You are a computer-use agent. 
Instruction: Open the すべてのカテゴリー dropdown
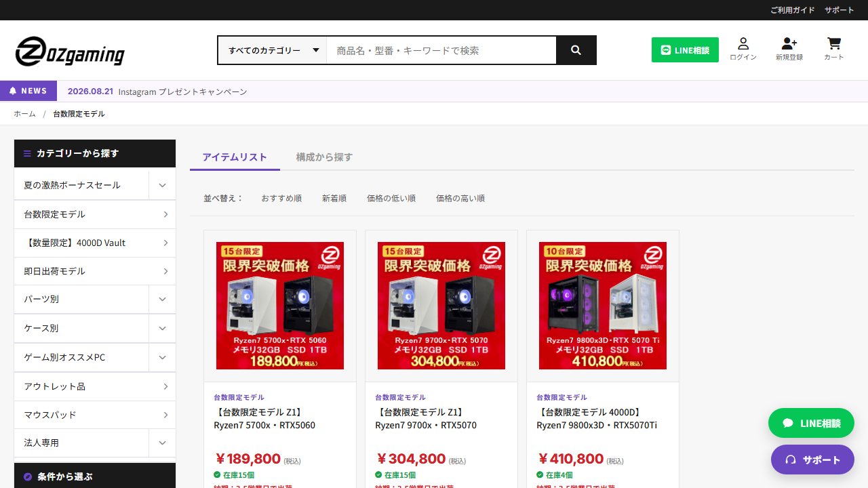pos(273,50)
